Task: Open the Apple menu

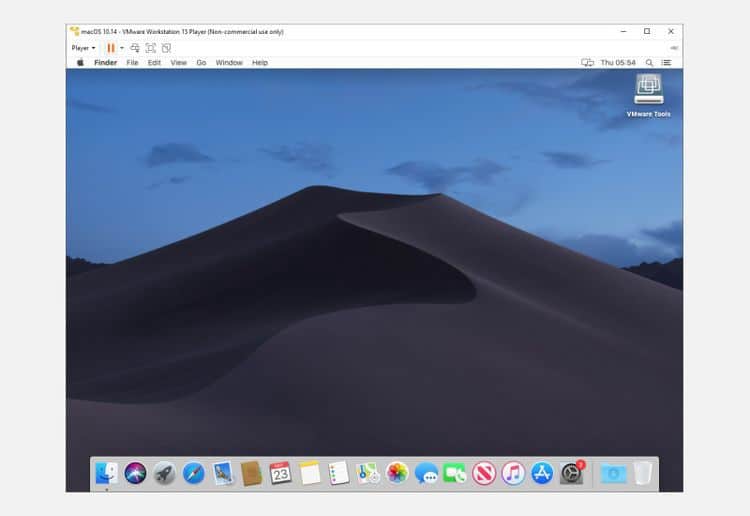Action: [80, 62]
